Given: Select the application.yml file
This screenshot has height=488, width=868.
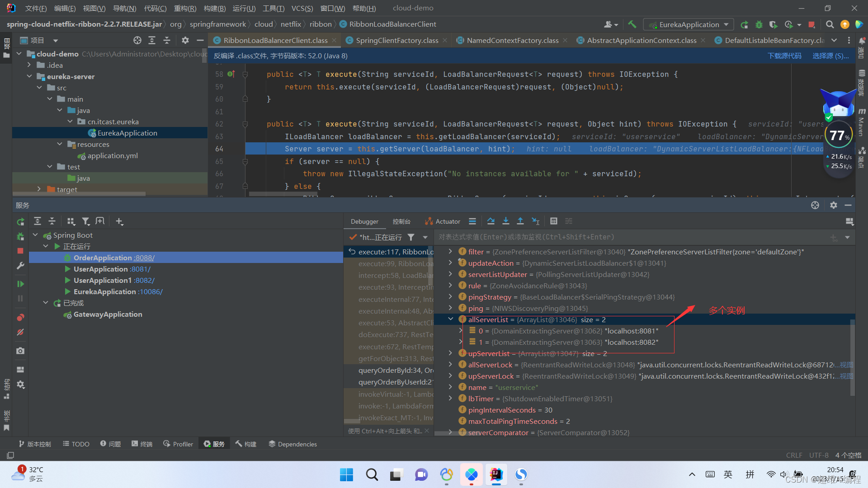Looking at the screenshot, I should tap(113, 155).
